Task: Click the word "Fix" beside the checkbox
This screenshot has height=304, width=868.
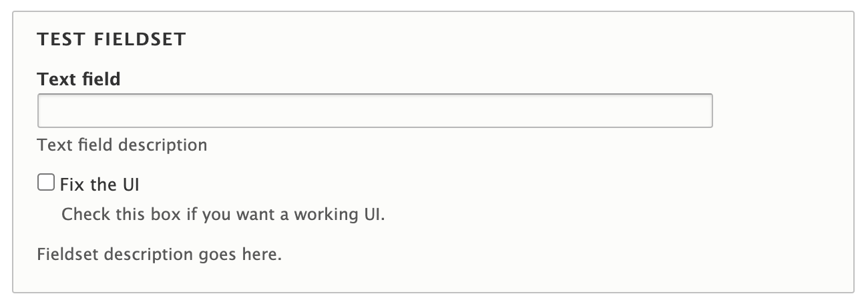Action: 71,185
